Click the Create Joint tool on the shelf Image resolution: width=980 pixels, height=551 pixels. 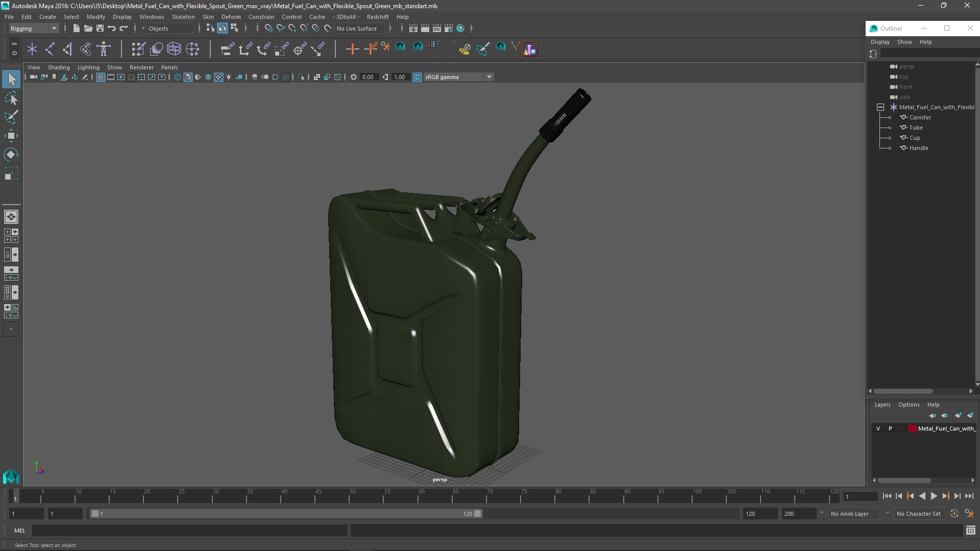pos(50,49)
